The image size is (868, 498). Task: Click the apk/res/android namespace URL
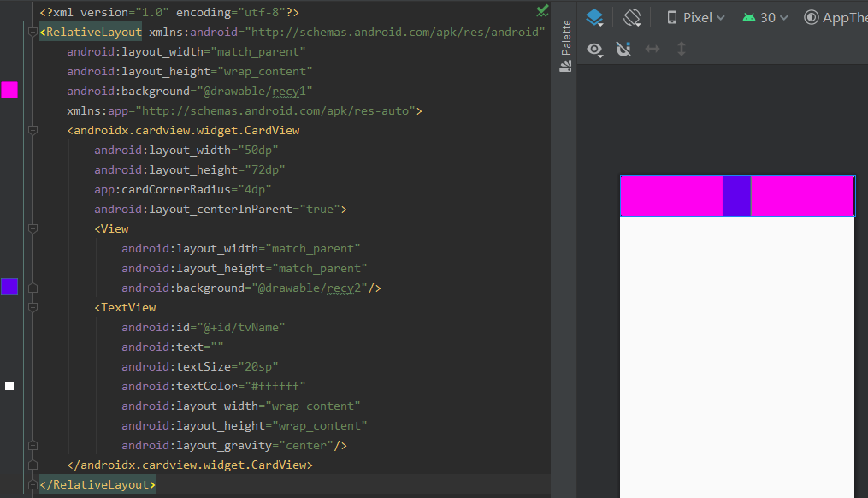point(395,33)
